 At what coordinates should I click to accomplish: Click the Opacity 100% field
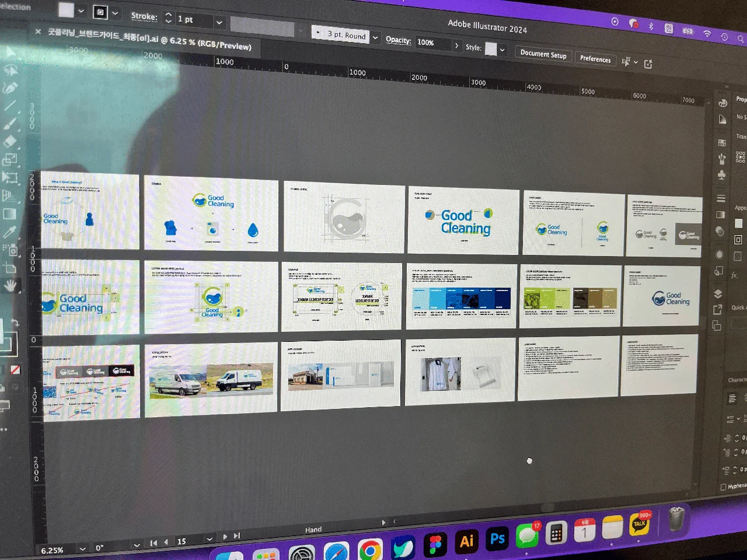(x=432, y=43)
